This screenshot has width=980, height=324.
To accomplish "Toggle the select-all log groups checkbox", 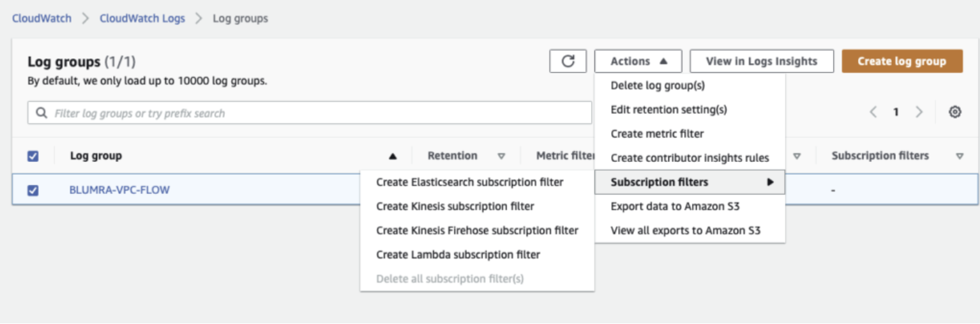I will click(x=33, y=156).
